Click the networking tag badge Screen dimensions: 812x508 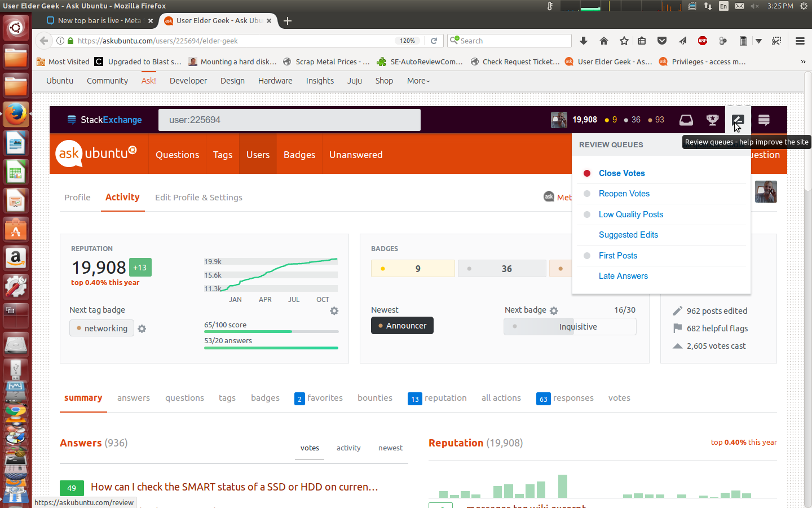101,328
